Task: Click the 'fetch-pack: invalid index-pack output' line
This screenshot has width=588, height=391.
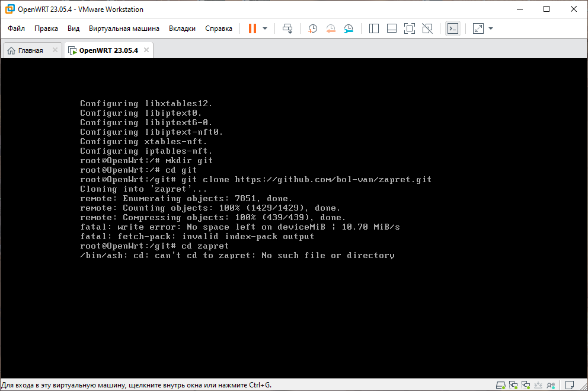Action: click(x=197, y=236)
